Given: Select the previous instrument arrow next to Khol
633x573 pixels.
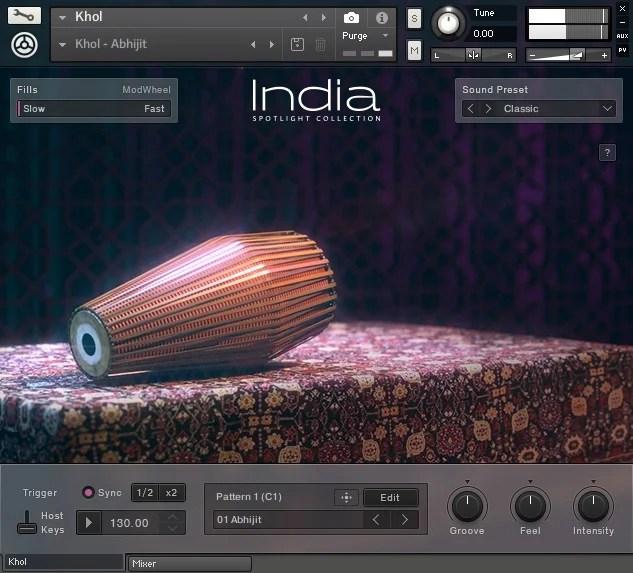Looking at the screenshot, I should pos(305,17).
